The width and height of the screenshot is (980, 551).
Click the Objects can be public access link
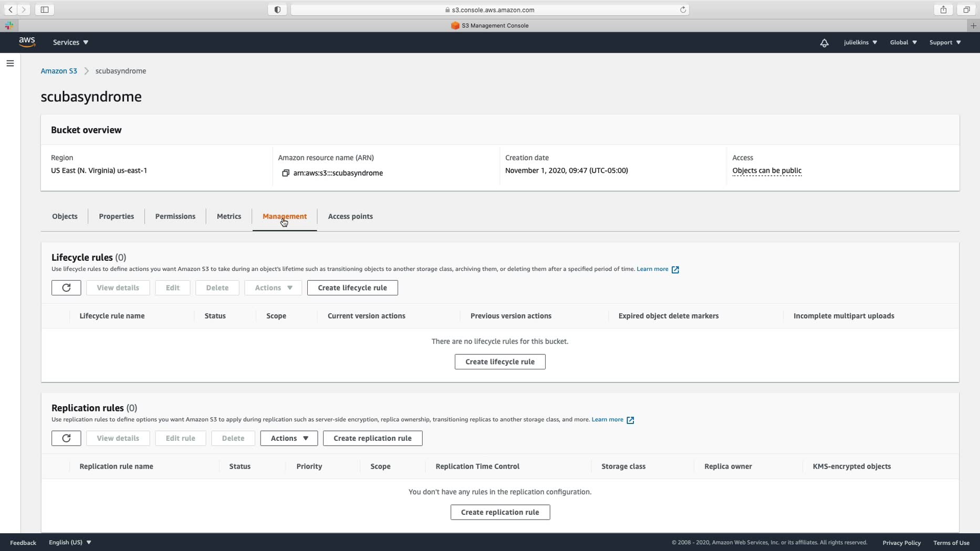tap(767, 171)
